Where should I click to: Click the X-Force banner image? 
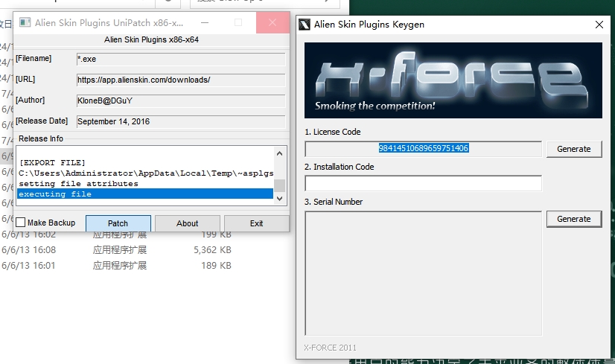(x=453, y=80)
